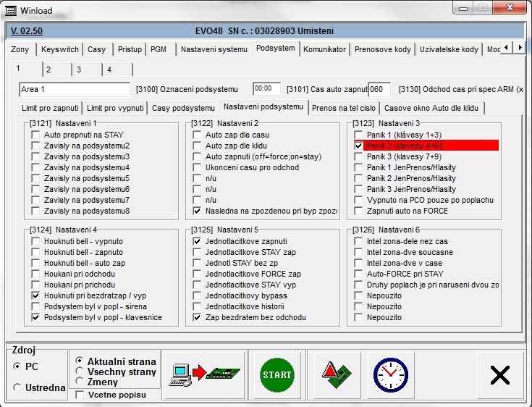Screen dimensions: 532x407
Task: Click the Cas auto zapnuti time field
Action: (x=266, y=89)
